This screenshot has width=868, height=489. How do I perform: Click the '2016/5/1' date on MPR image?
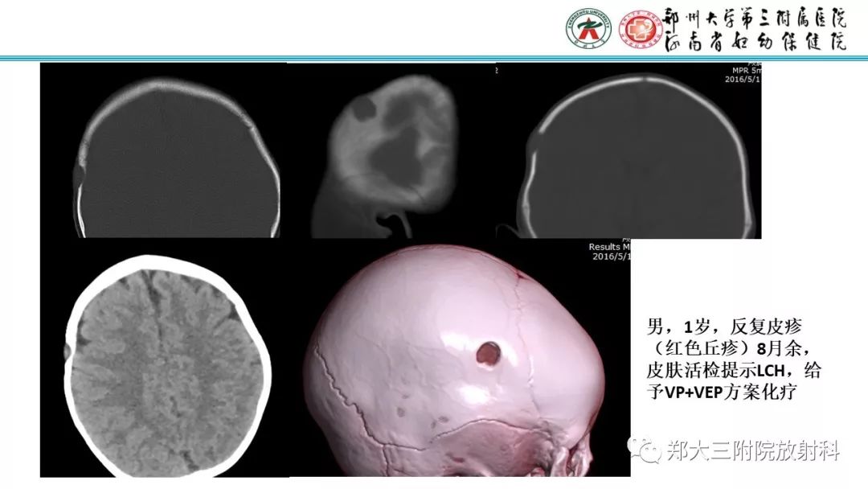[x=743, y=79]
